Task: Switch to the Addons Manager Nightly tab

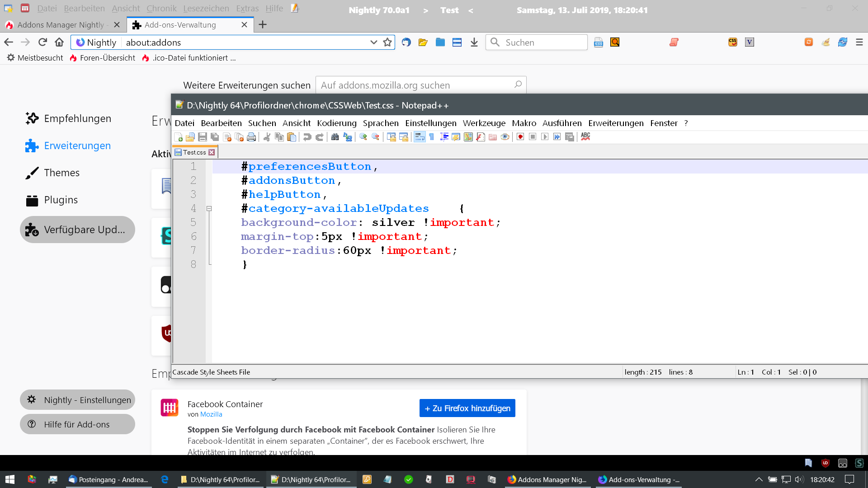Action: (x=61, y=25)
